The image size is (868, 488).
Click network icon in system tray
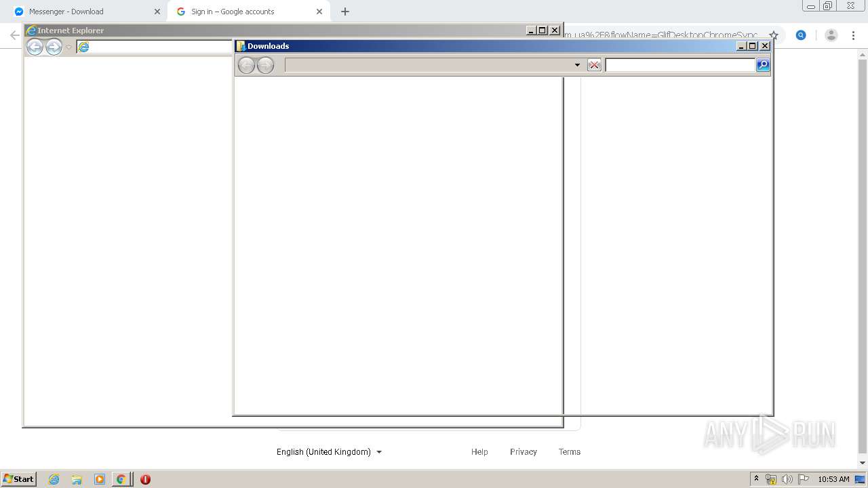[771, 479]
